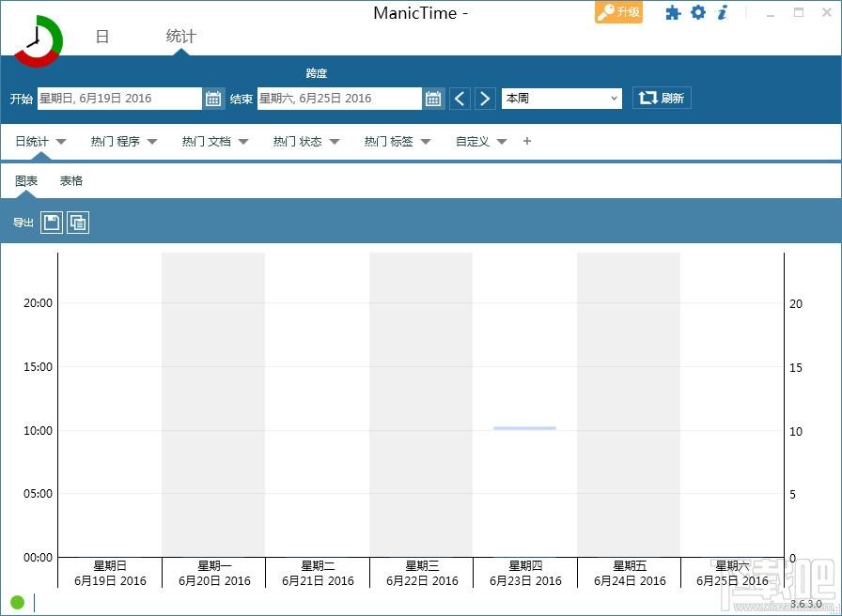This screenshot has height=616, width=842.
Task: Open the info icon
Action: pyautogui.click(x=723, y=12)
